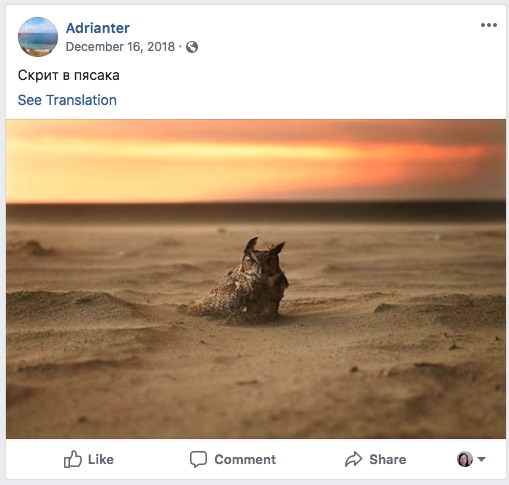Screen dimensions: 509x485
Task: Click the dark horizon band in the photo
Action: click(x=256, y=212)
